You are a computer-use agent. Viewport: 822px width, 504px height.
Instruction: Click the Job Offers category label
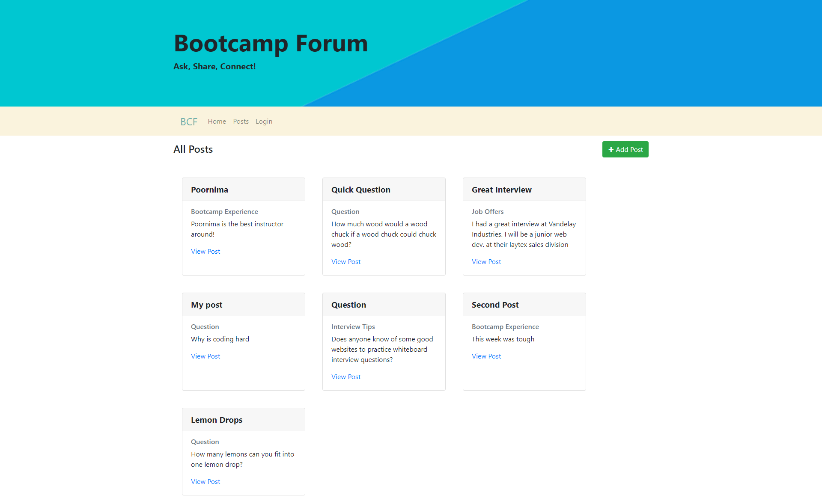tap(488, 212)
